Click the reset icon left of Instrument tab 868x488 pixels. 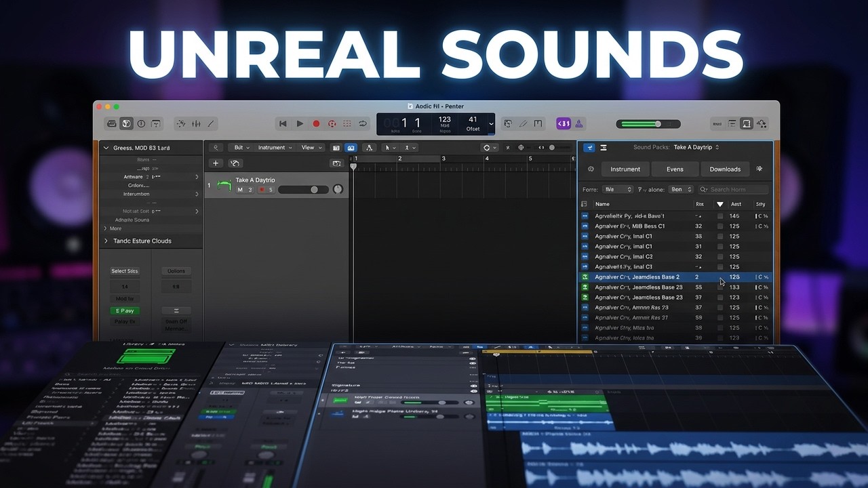[x=591, y=169]
